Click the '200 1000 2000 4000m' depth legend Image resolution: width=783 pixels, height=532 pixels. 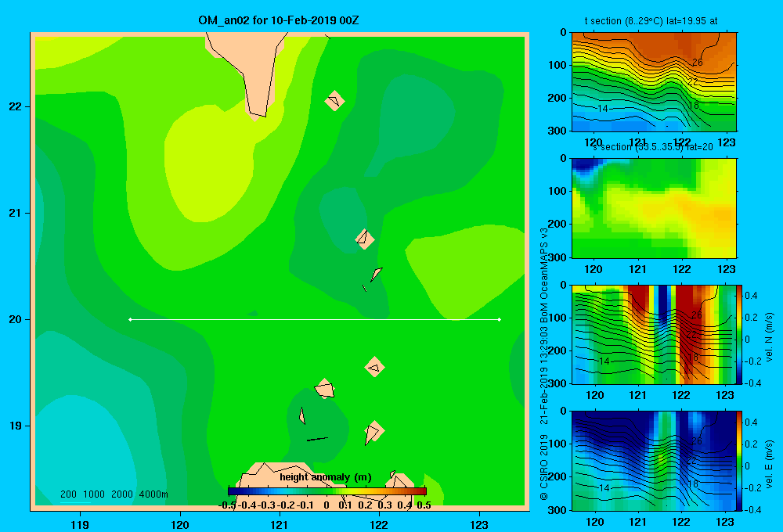[114, 494]
